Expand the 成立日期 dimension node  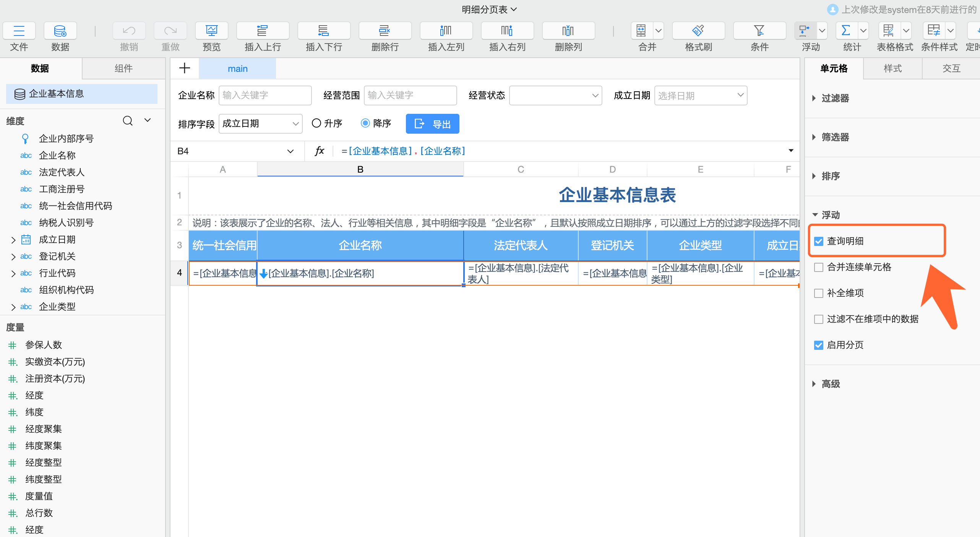point(13,240)
